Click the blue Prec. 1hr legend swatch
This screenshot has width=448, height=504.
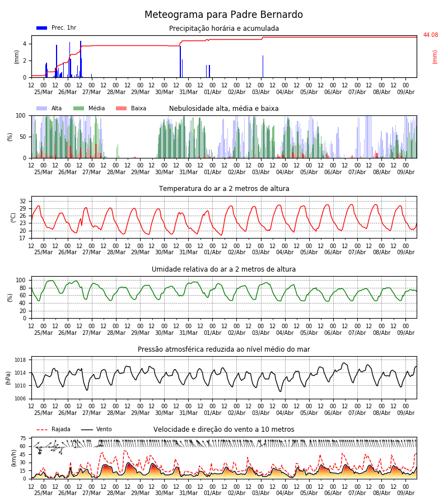pyautogui.click(x=42, y=28)
